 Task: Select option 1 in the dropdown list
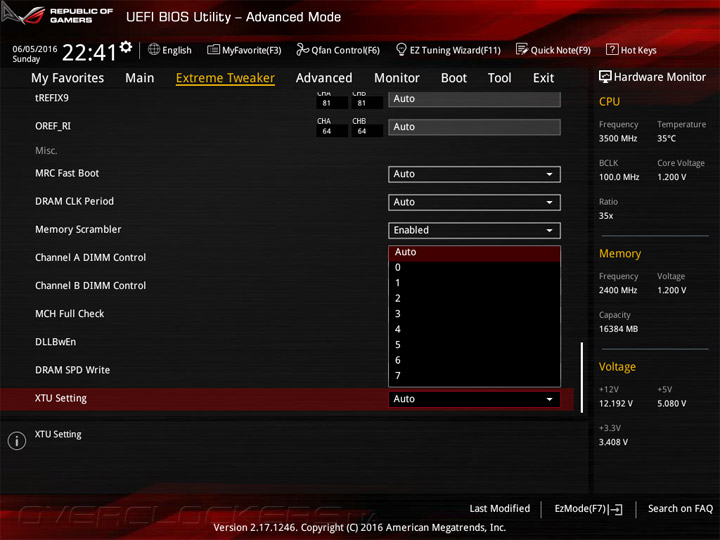(474, 283)
